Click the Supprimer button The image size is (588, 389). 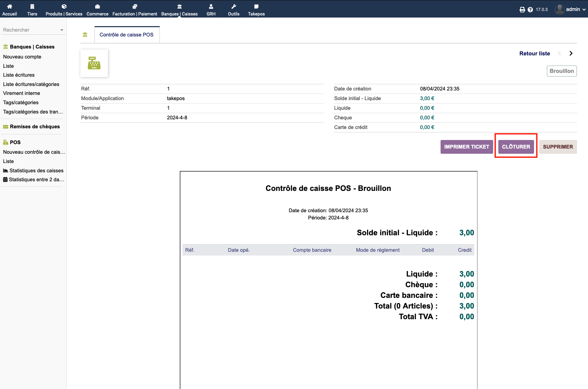coord(558,147)
